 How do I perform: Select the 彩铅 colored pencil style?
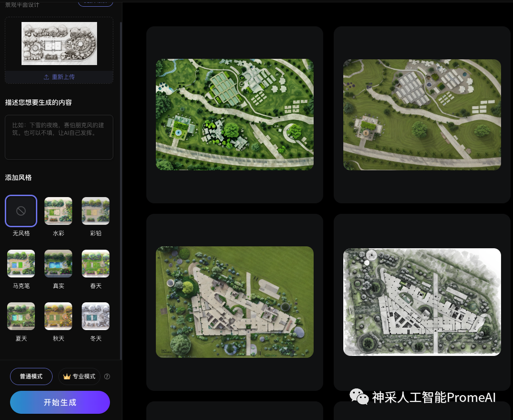(x=95, y=211)
